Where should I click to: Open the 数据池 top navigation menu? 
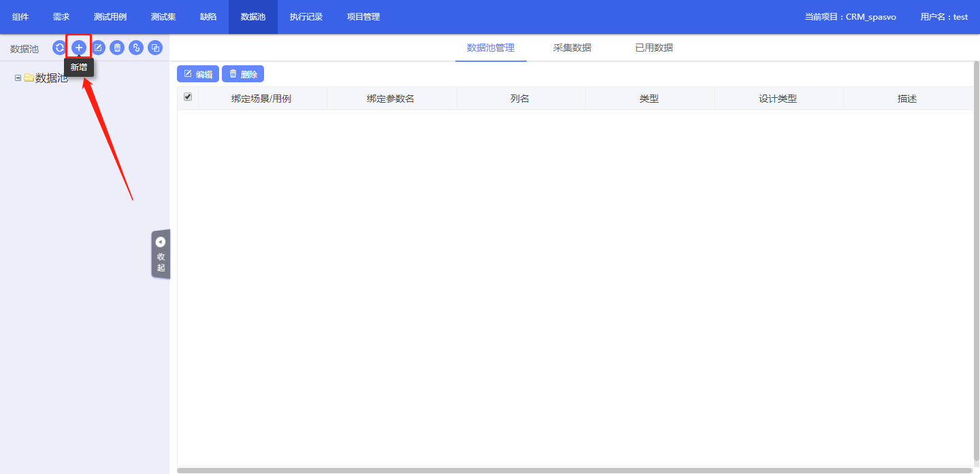pos(253,17)
